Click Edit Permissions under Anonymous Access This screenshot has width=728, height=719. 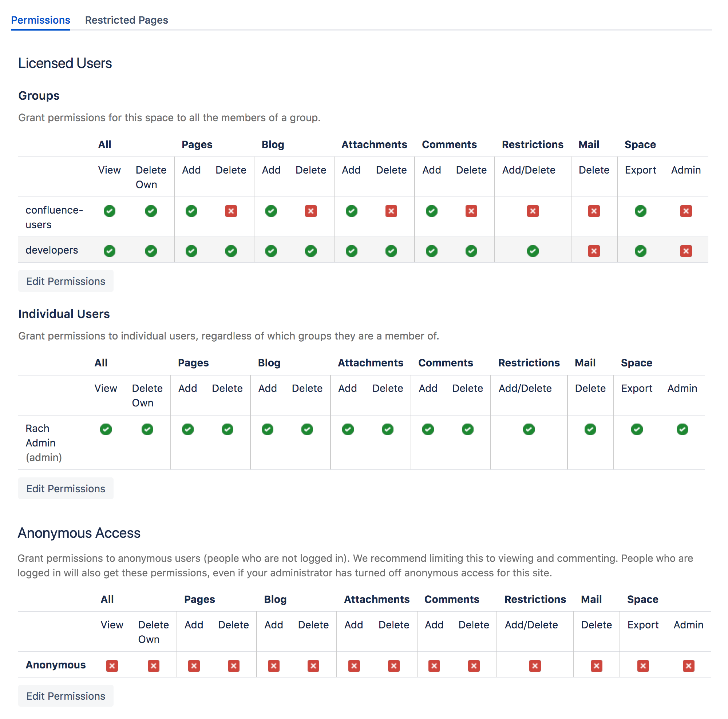[x=66, y=696]
